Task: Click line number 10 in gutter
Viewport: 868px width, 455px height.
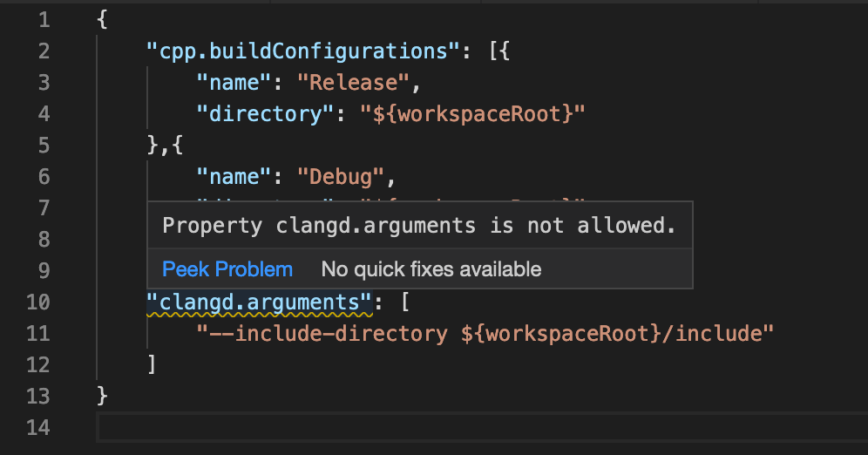Action: click(x=38, y=302)
